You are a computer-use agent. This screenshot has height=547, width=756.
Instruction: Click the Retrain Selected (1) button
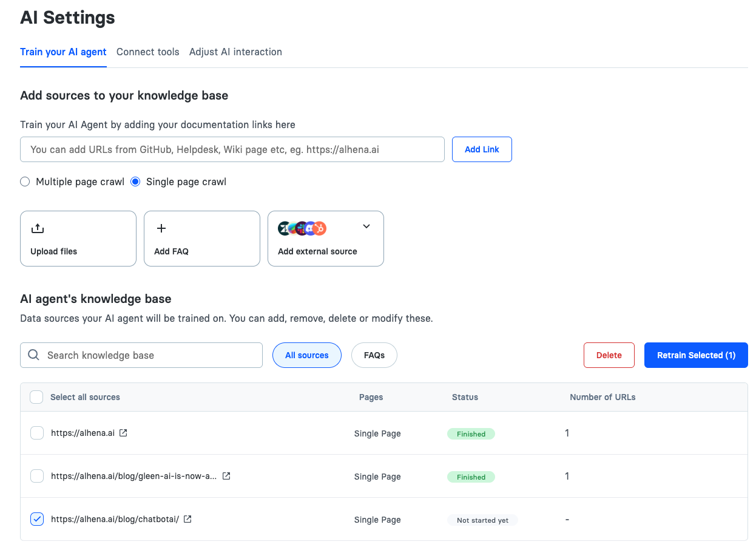(x=695, y=355)
